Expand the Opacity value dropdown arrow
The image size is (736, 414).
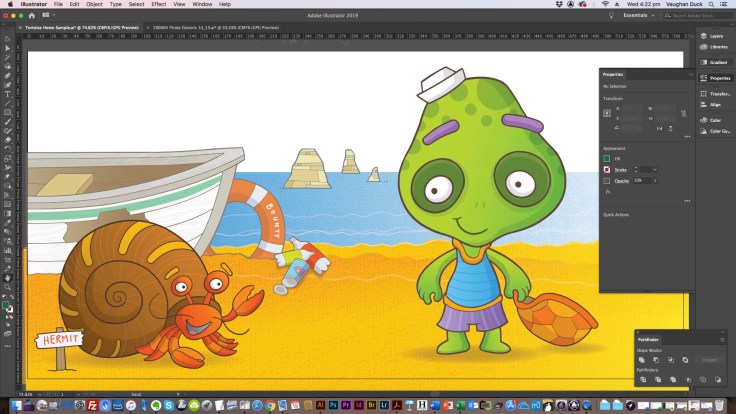(658, 181)
